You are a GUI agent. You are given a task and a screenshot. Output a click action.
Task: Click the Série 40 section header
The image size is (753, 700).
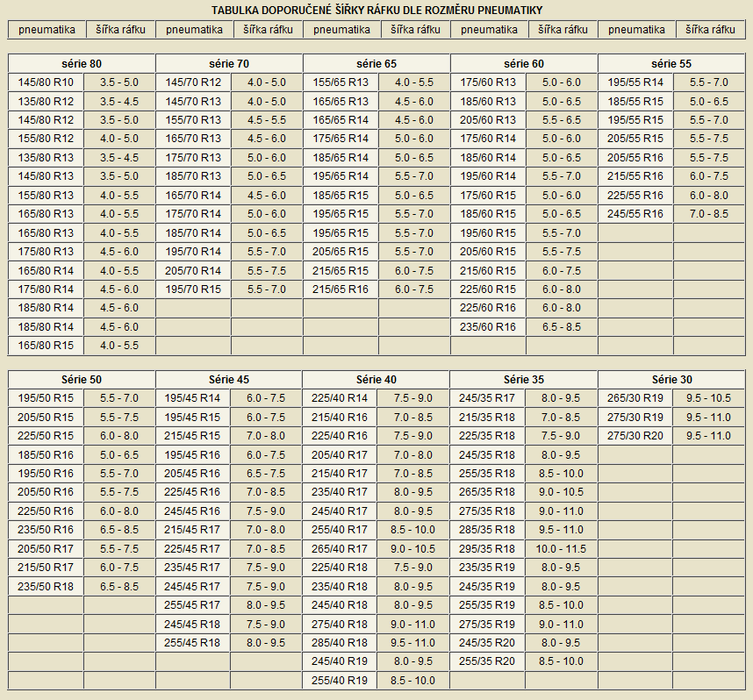(x=376, y=379)
